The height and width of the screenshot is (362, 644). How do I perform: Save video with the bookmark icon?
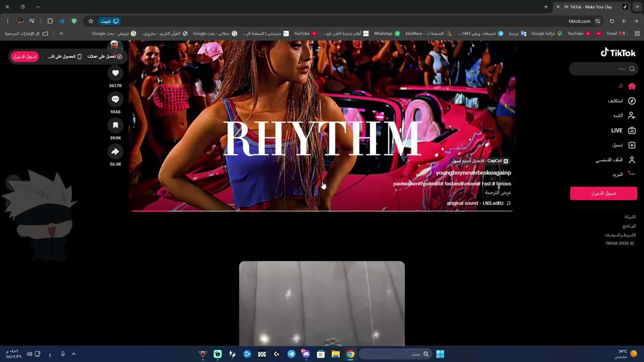(115, 126)
